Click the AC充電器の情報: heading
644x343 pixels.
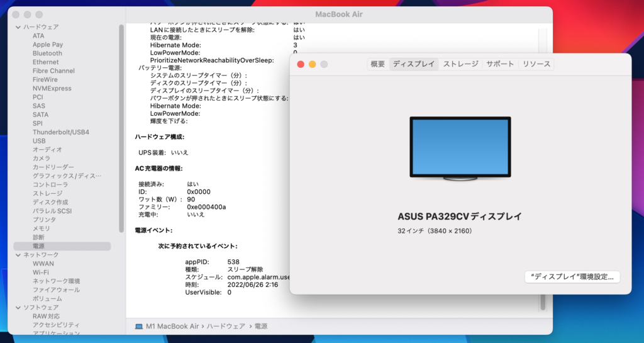[x=158, y=169]
